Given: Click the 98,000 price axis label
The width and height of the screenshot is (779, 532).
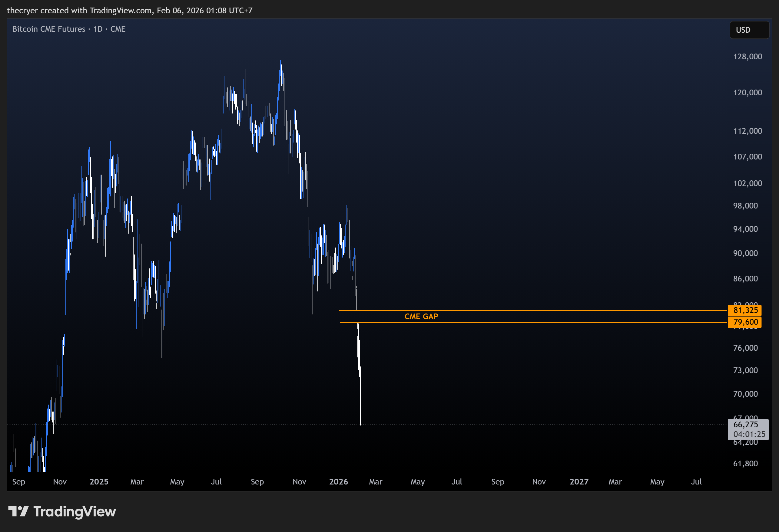Looking at the screenshot, I should (x=745, y=206).
